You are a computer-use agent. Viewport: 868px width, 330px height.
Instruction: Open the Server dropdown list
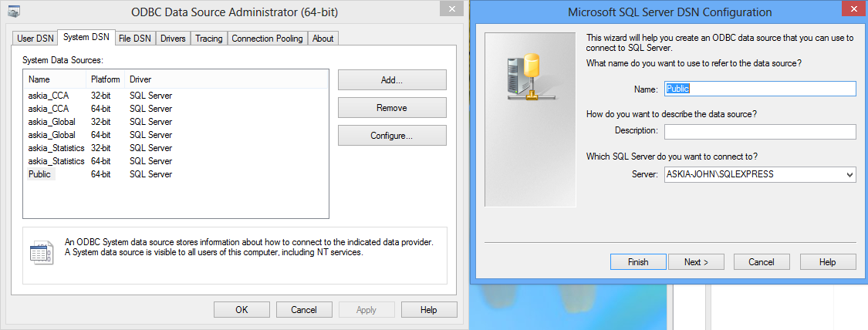point(849,175)
